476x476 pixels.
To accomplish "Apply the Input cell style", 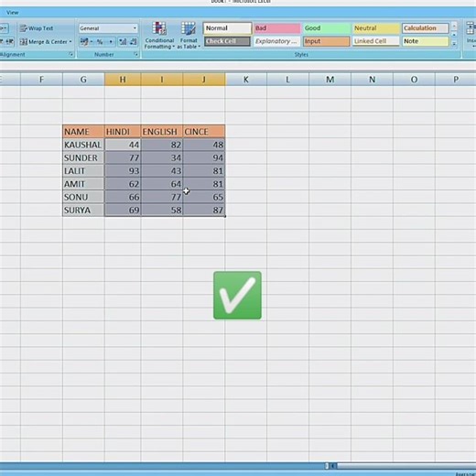I will point(326,41).
